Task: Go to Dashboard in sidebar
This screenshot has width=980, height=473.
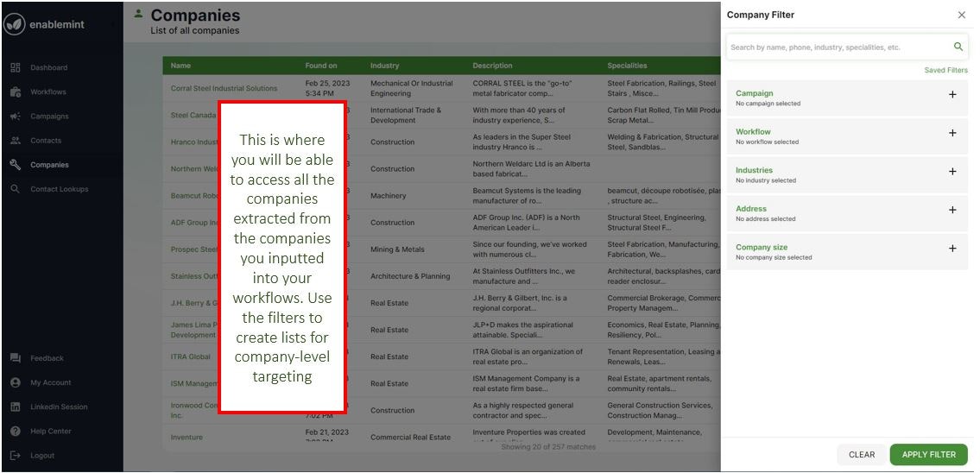Action: pyautogui.click(x=48, y=67)
